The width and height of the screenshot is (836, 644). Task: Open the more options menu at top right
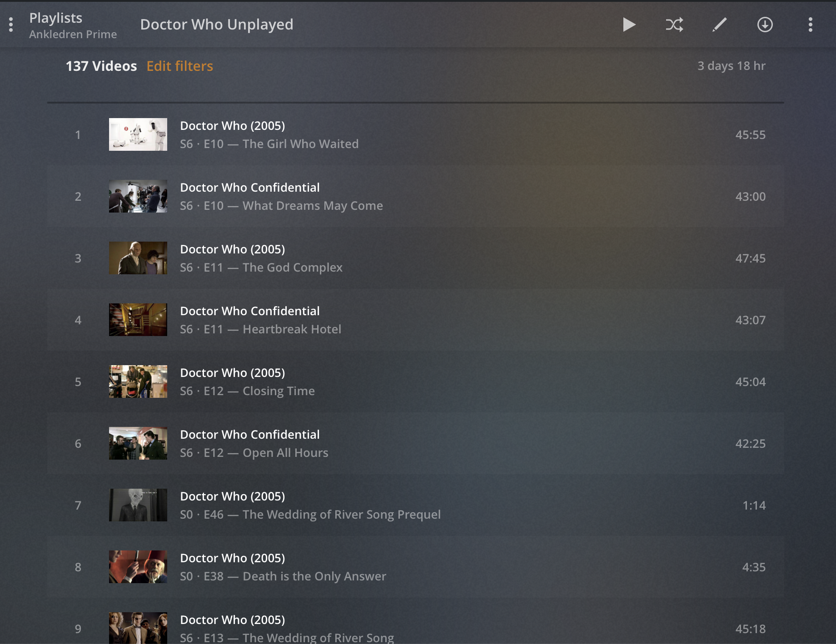coord(810,25)
